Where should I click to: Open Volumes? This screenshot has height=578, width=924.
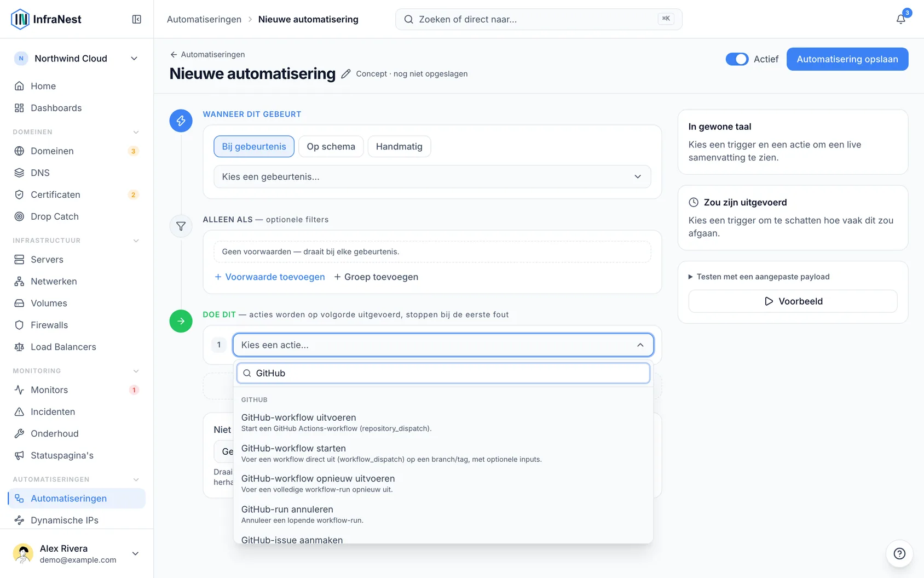(x=77, y=303)
